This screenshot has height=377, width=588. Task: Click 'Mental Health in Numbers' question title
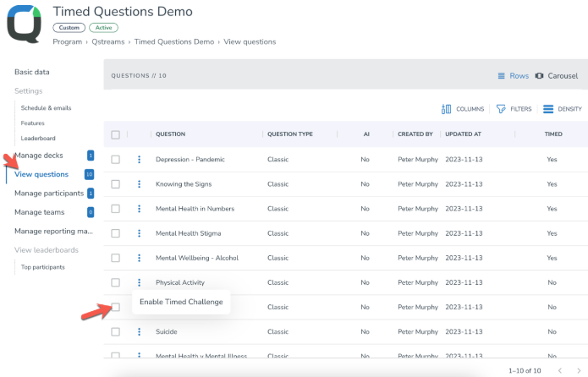coord(195,209)
